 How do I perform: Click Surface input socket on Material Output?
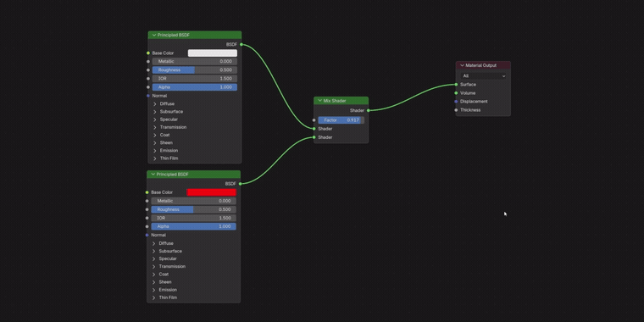[x=456, y=85]
